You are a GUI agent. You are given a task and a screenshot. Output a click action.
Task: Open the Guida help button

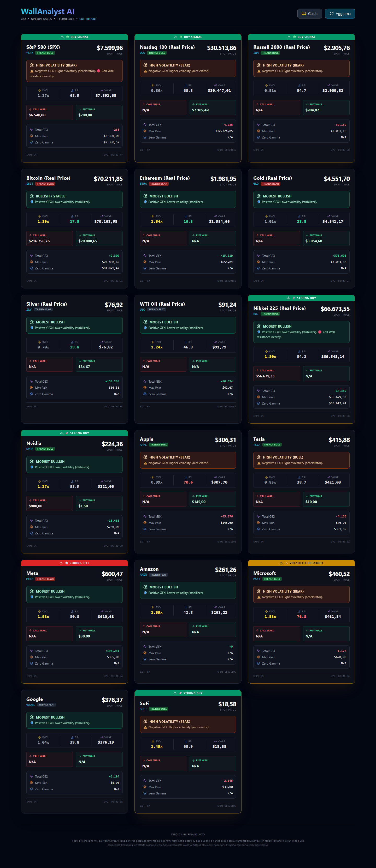pos(309,14)
